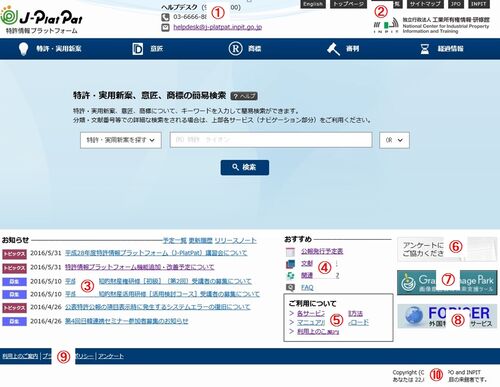Click the FAQ magnifier icon
Viewport: 500px width, 387px height.
pos(290,287)
